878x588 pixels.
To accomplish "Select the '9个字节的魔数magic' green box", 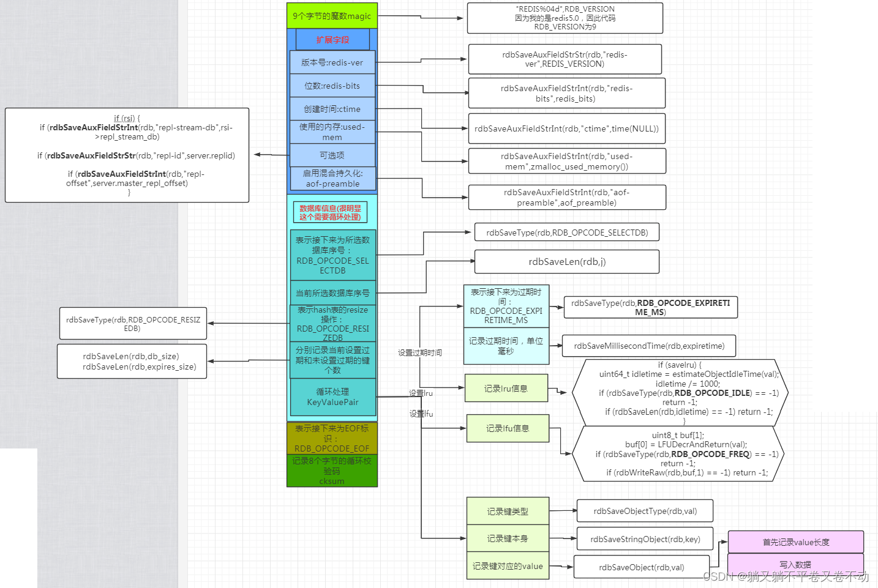I will coord(332,16).
